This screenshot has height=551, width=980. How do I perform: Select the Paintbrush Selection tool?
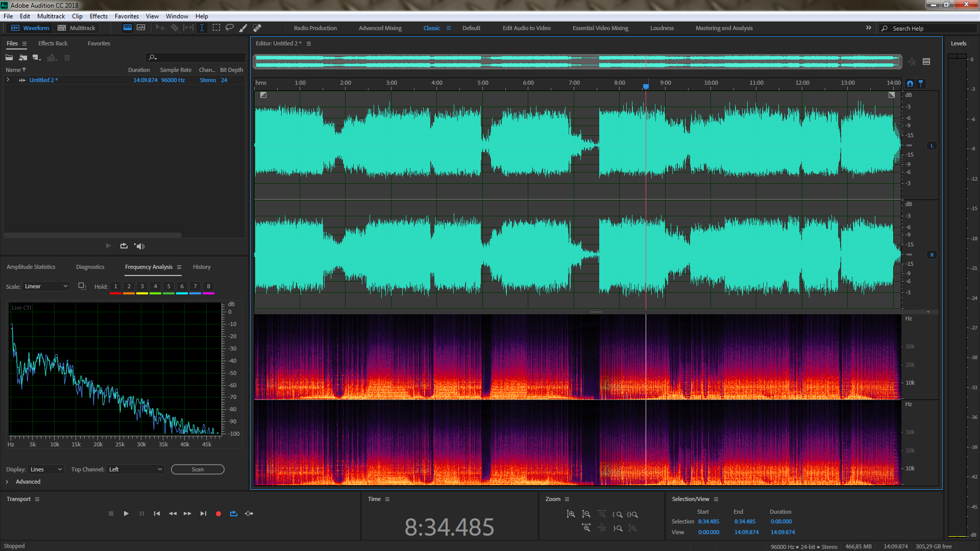coord(243,28)
